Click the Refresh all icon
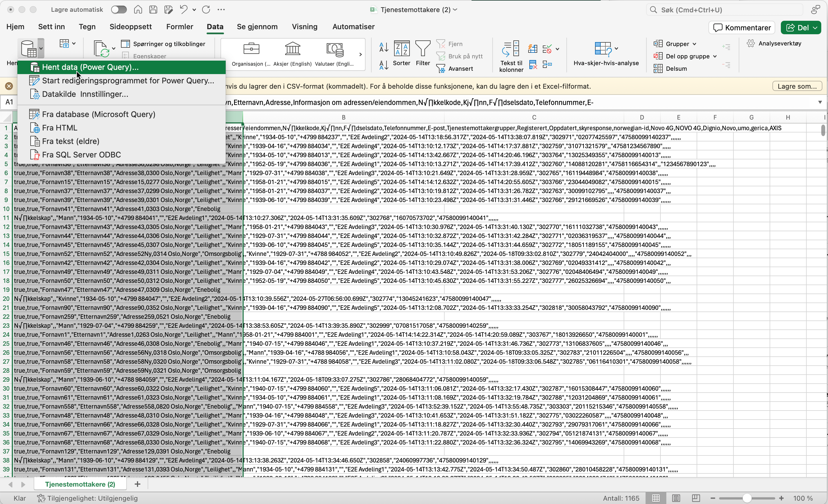Image resolution: width=828 pixels, height=504 pixels. (x=102, y=49)
